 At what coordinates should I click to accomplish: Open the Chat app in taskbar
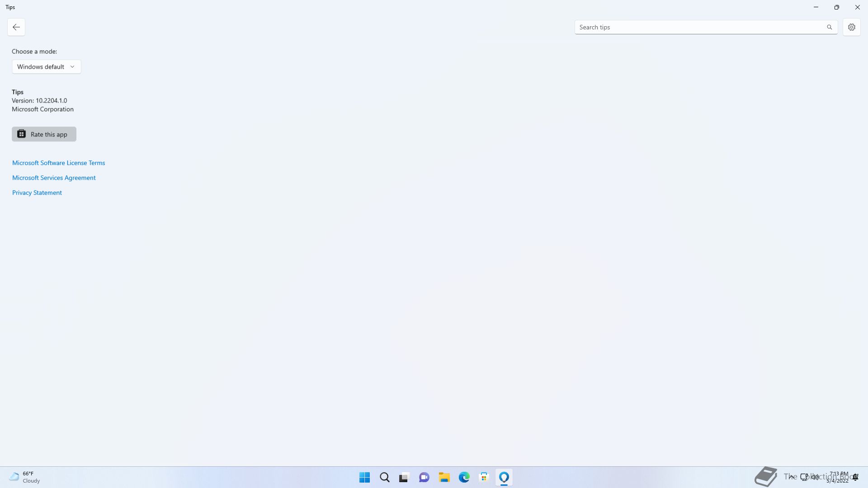(x=424, y=477)
